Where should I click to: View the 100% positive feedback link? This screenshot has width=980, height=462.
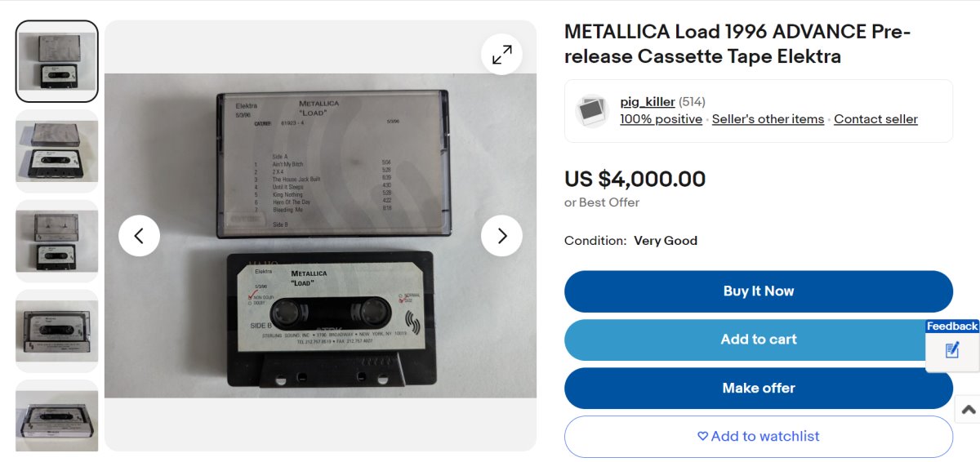click(x=661, y=119)
